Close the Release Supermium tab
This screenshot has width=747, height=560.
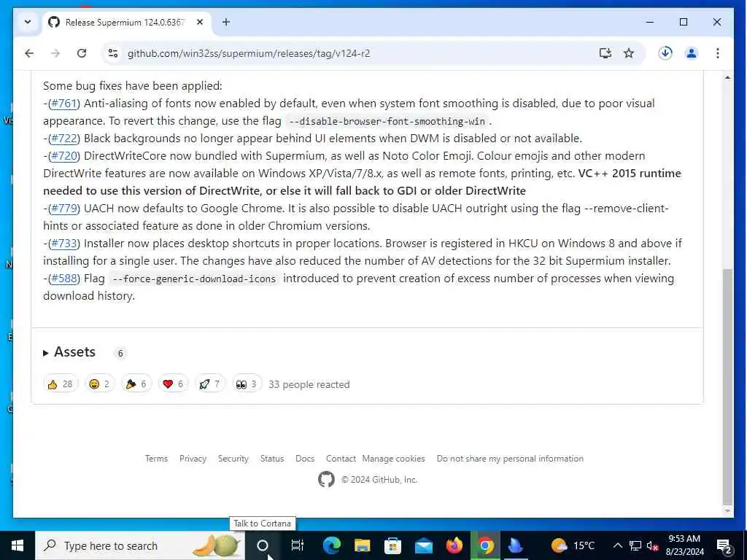pyautogui.click(x=200, y=22)
